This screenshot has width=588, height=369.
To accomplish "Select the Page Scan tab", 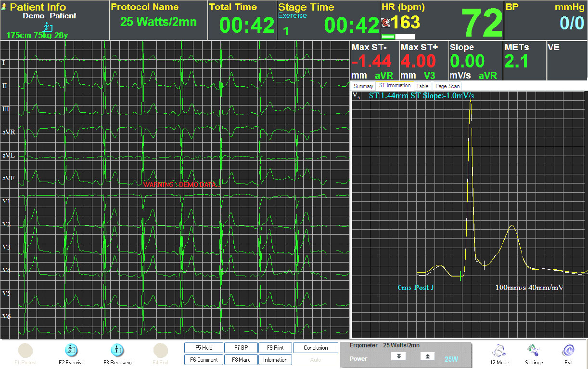I will [x=447, y=86].
